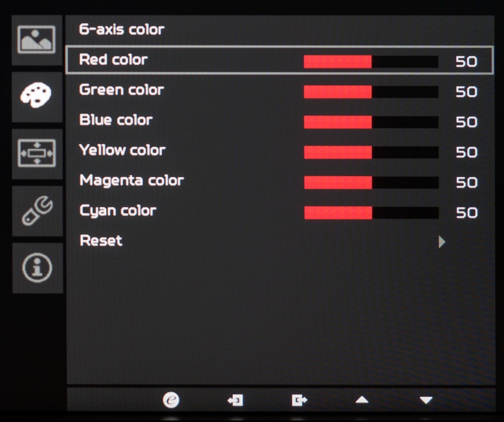This screenshot has width=504, height=422.
Task: Select the Red color row
Action: [279, 60]
